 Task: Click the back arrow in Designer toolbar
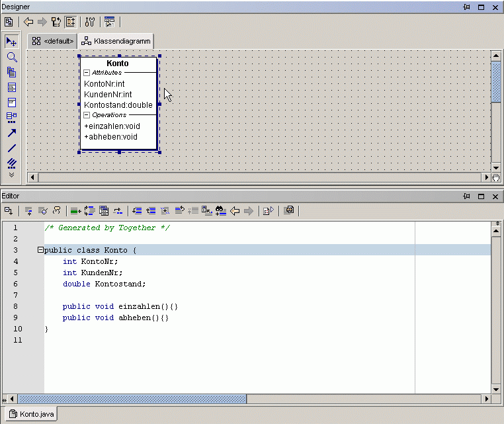[x=28, y=22]
